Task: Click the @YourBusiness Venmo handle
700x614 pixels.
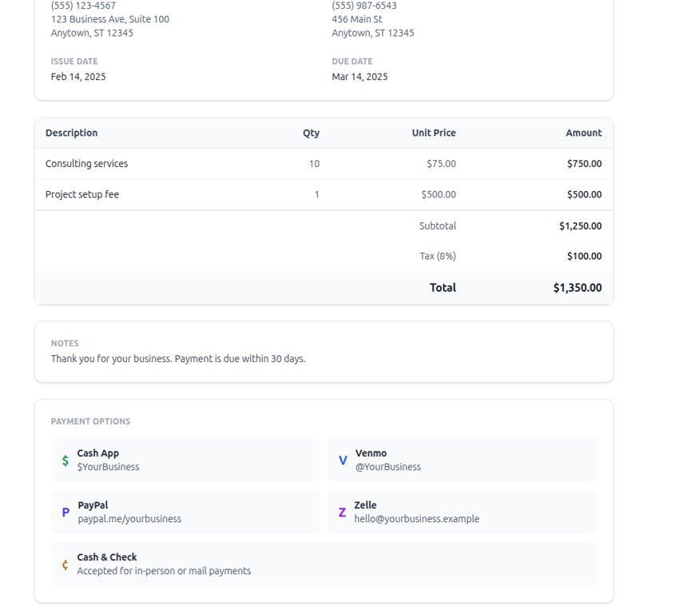Action: point(388,467)
